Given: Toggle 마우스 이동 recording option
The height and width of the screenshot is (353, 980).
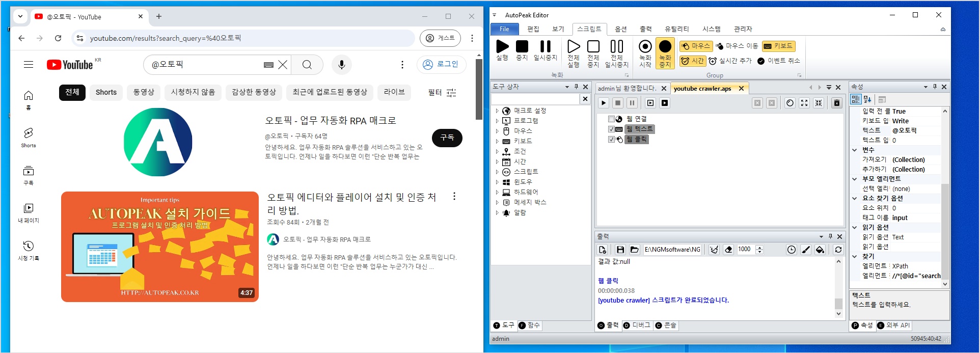Looking at the screenshot, I should click(x=737, y=46).
